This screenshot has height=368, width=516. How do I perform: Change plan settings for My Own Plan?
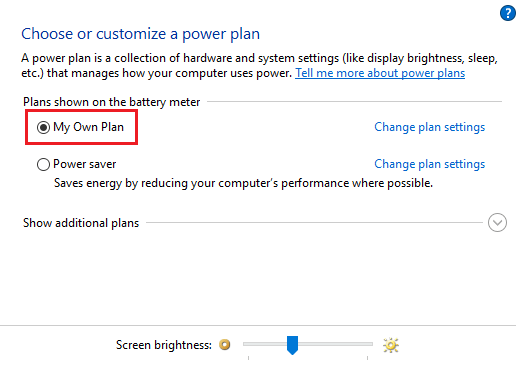pyautogui.click(x=429, y=127)
